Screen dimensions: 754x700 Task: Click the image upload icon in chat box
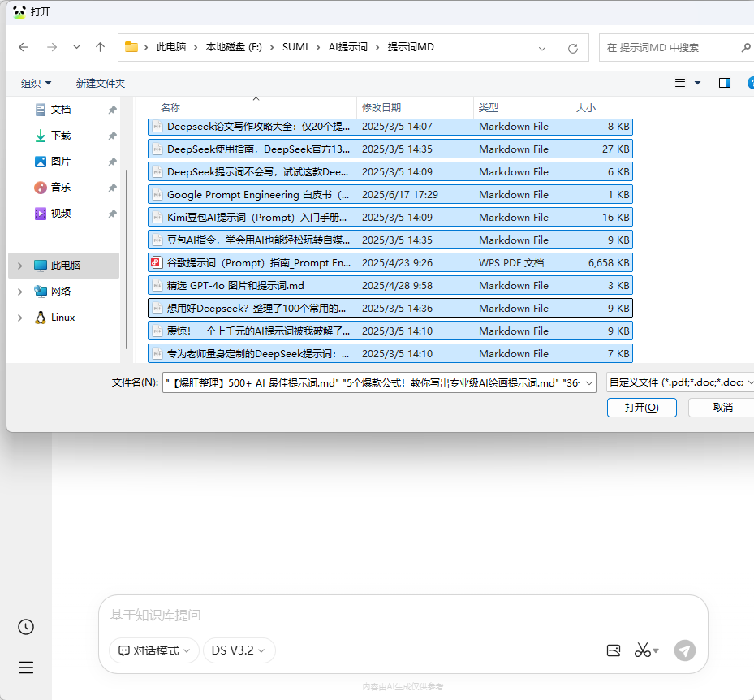[x=614, y=650]
